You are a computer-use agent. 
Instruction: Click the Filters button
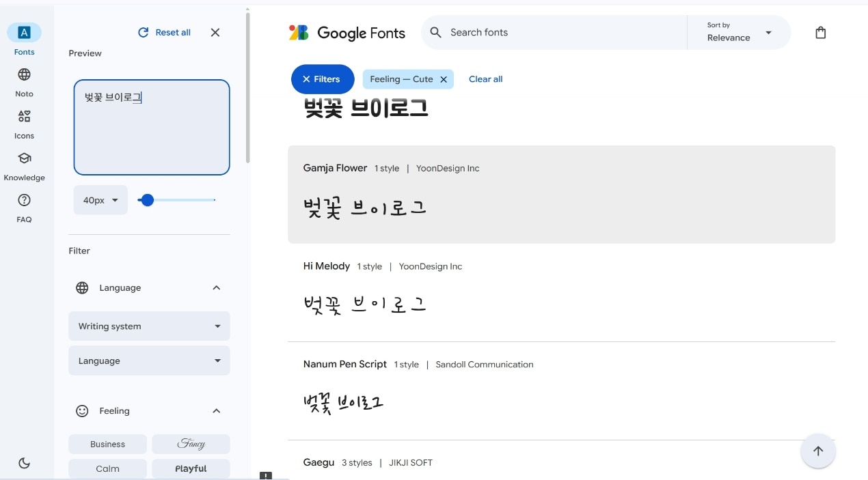tap(323, 79)
